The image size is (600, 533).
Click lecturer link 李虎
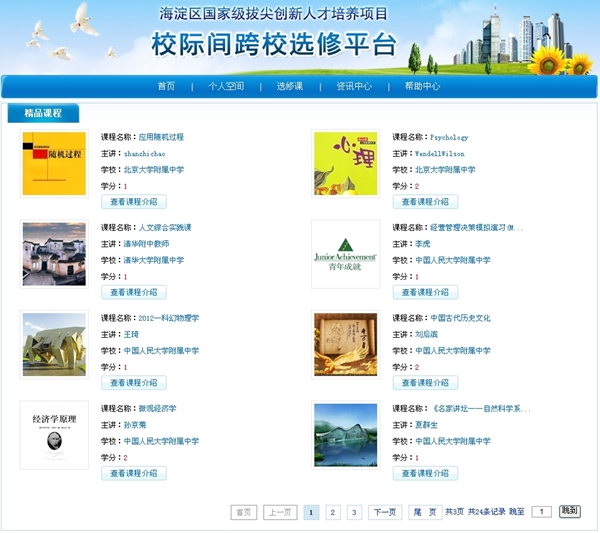click(x=423, y=244)
